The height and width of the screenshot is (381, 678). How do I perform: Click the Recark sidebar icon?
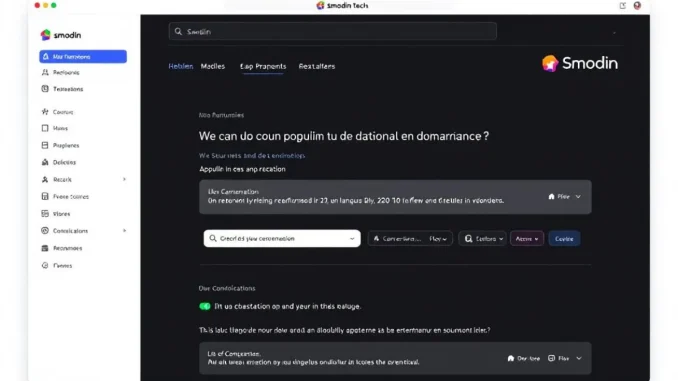point(45,179)
